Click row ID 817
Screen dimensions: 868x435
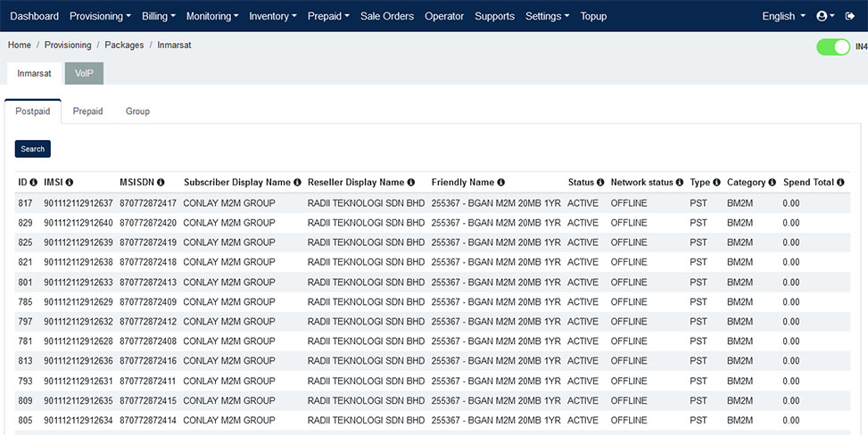(x=26, y=203)
